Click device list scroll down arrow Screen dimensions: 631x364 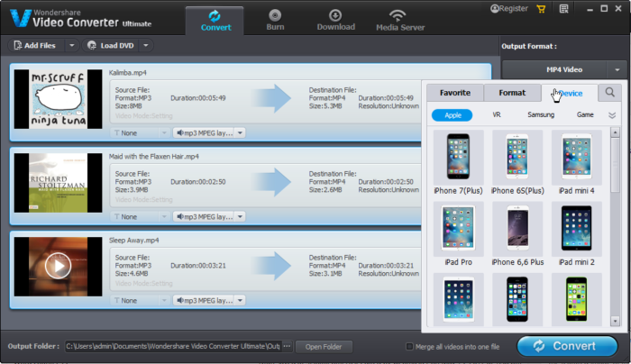pos(615,321)
